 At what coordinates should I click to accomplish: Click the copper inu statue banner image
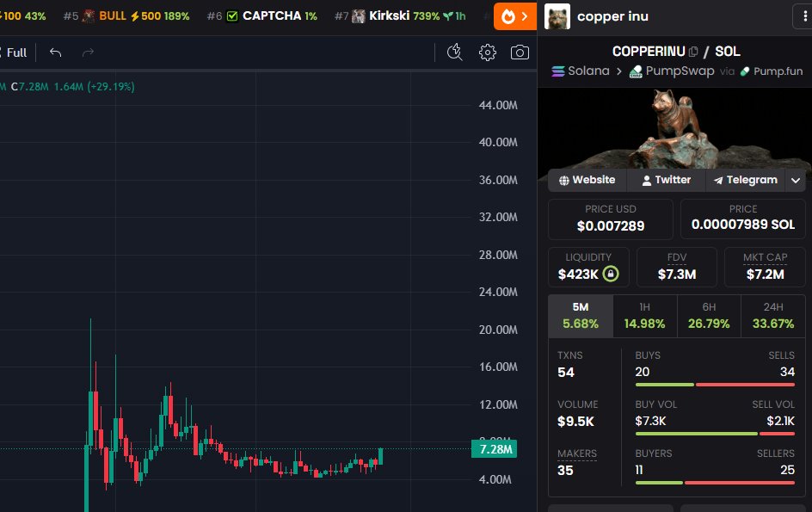674,128
